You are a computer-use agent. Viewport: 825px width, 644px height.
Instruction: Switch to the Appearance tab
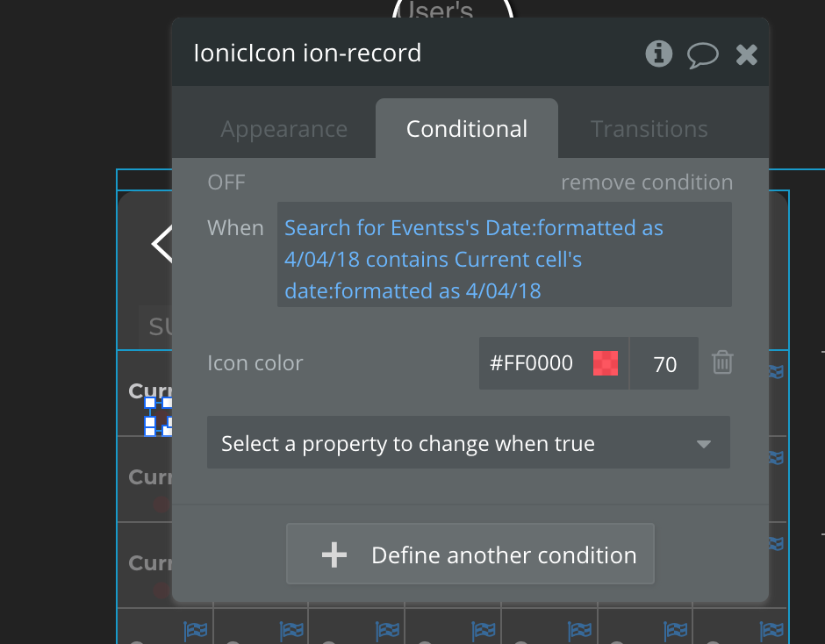click(283, 129)
